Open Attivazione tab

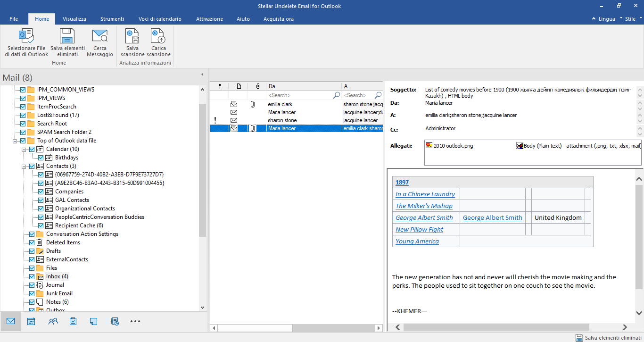point(210,19)
